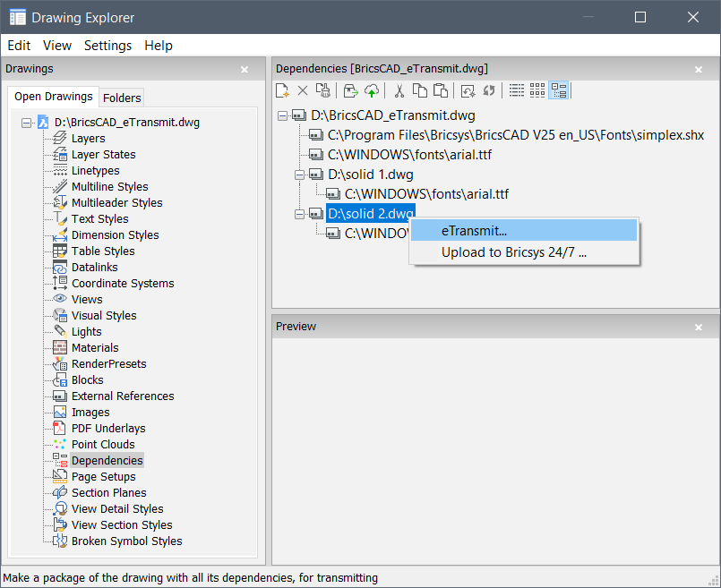Screen dimensions: 721x588
Task: Collapse the D:\BricsCAD_eTransmit.dwg node in Drawings tree
Action: (x=26, y=123)
